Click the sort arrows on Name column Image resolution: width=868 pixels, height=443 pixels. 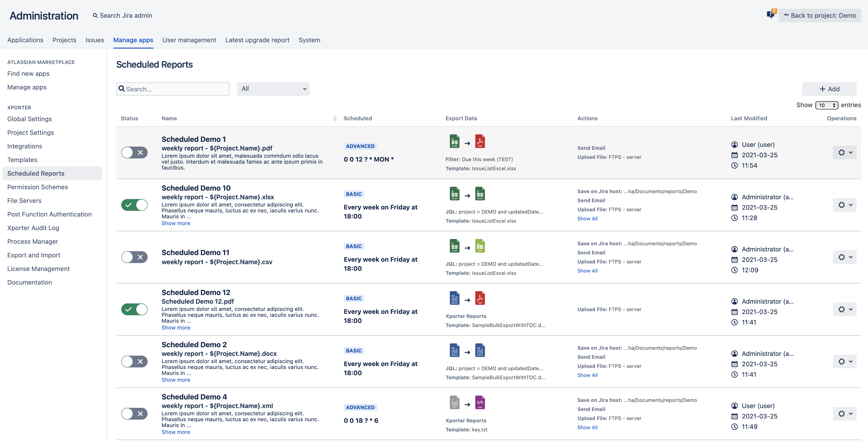click(335, 118)
